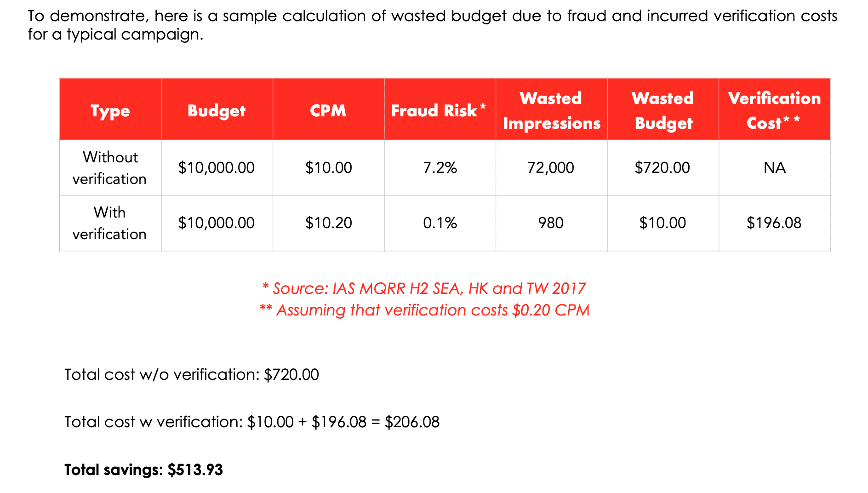
Task: Click the 0.1% fraud risk cell
Action: pyautogui.click(x=440, y=223)
